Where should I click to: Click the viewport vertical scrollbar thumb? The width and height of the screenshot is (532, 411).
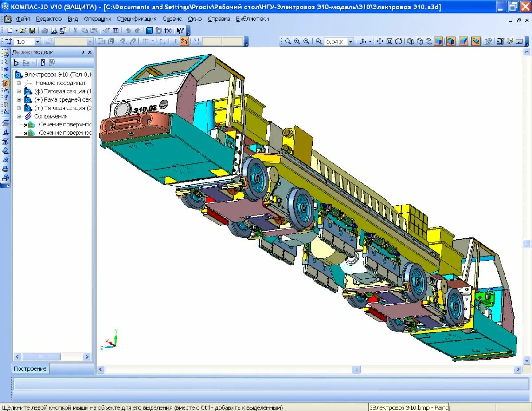[527, 244]
